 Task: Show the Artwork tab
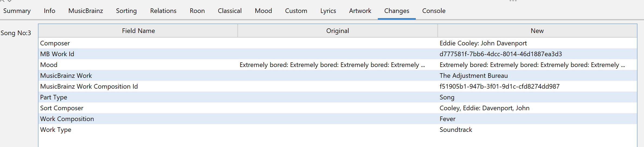point(360,11)
